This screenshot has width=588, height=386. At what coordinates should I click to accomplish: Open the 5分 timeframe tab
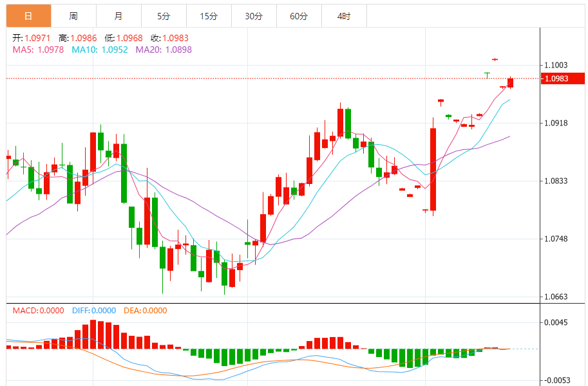tap(164, 16)
